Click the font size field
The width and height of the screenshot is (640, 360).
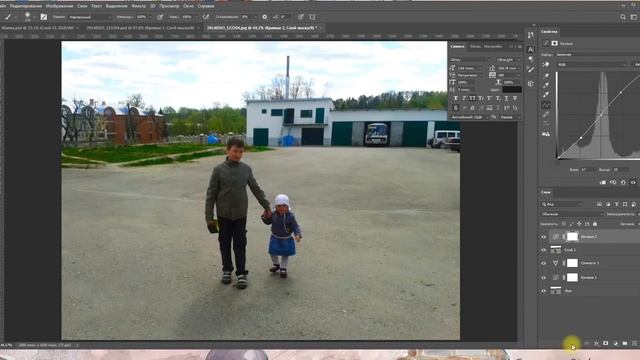pyautogui.click(x=469, y=68)
